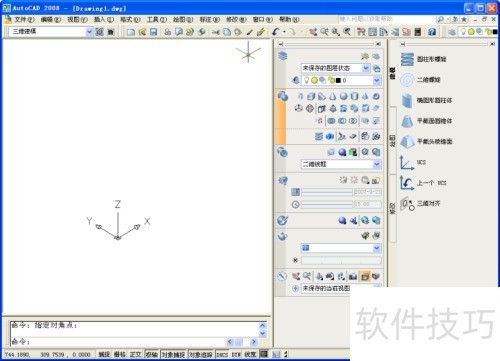
Task: Click the calculator icon in the toolbar
Action: tap(418, 32)
